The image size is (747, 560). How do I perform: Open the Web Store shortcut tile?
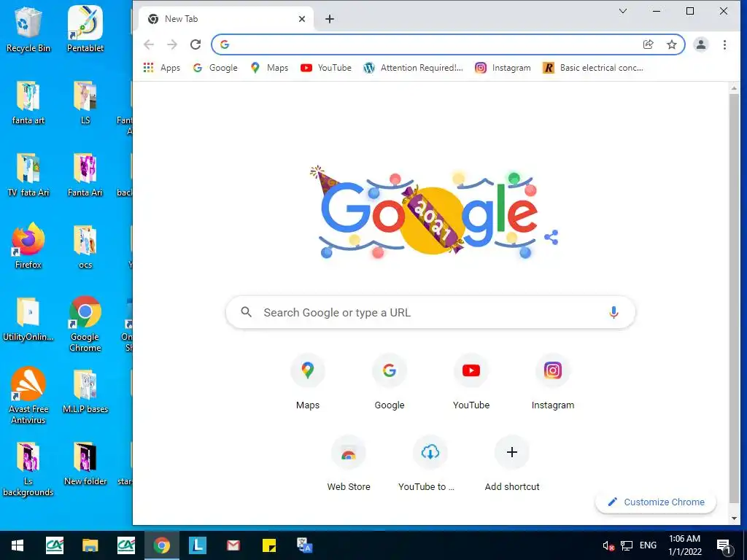[349, 464]
